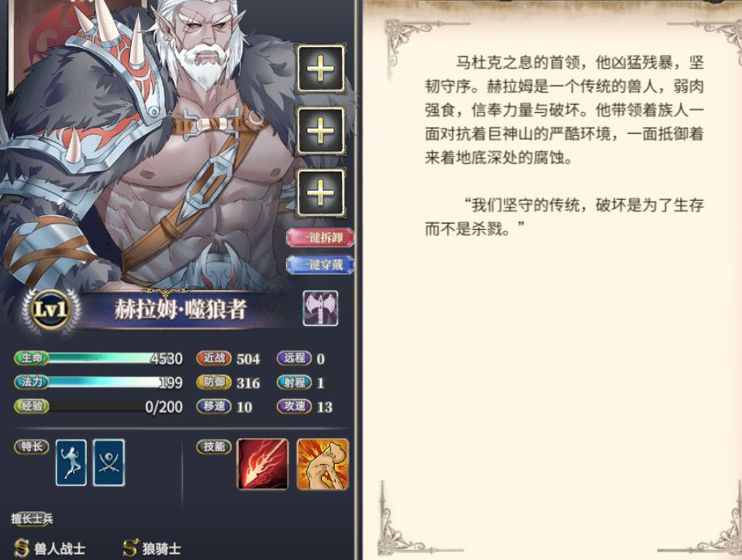View the red slash skill icon
The image size is (742, 560).
point(263,464)
